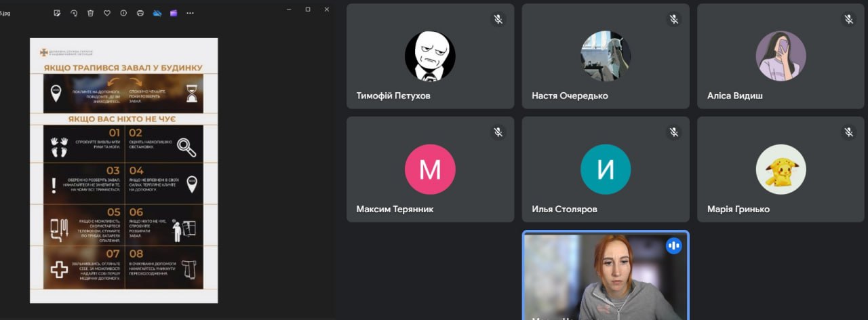Click the muted mic icon on Тимофій Пєтухов tile
Viewport: 868px width, 320px height.
(498, 20)
